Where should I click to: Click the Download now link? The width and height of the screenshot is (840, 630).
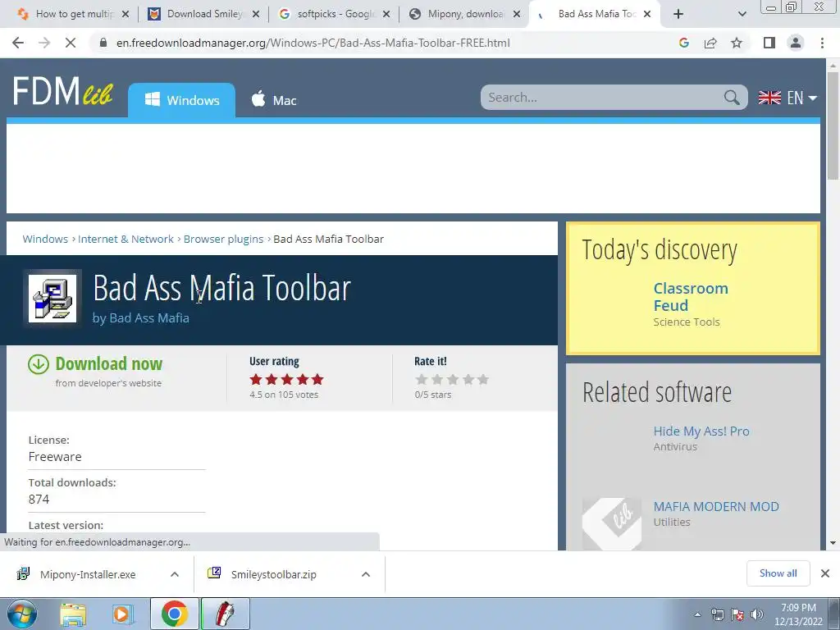pyautogui.click(x=109, y=363)
